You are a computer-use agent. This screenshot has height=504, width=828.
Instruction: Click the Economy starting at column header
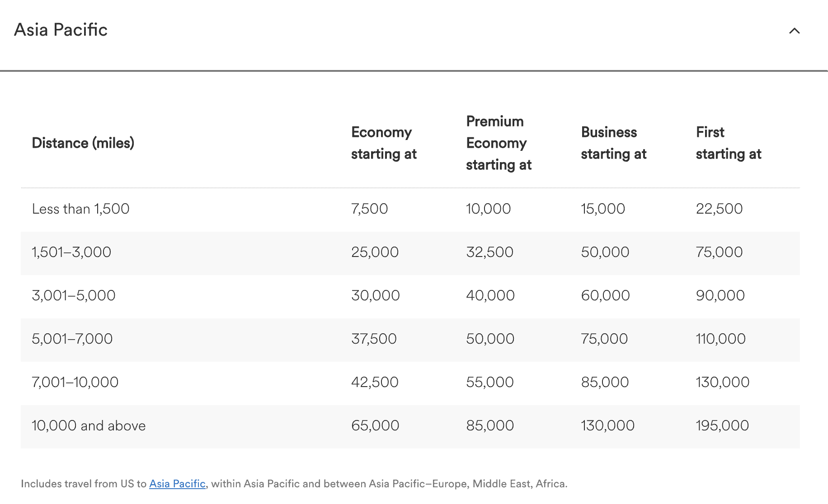pos(383,143)
